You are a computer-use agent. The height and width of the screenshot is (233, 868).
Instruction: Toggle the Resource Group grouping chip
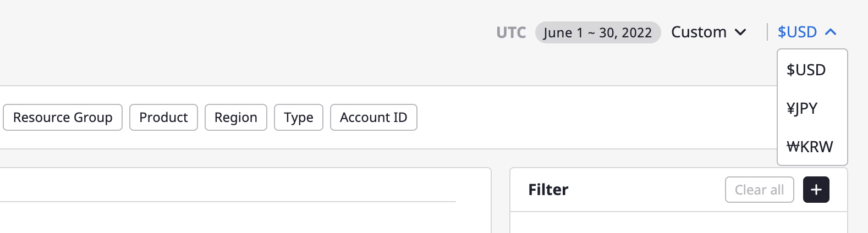point(63,118)
